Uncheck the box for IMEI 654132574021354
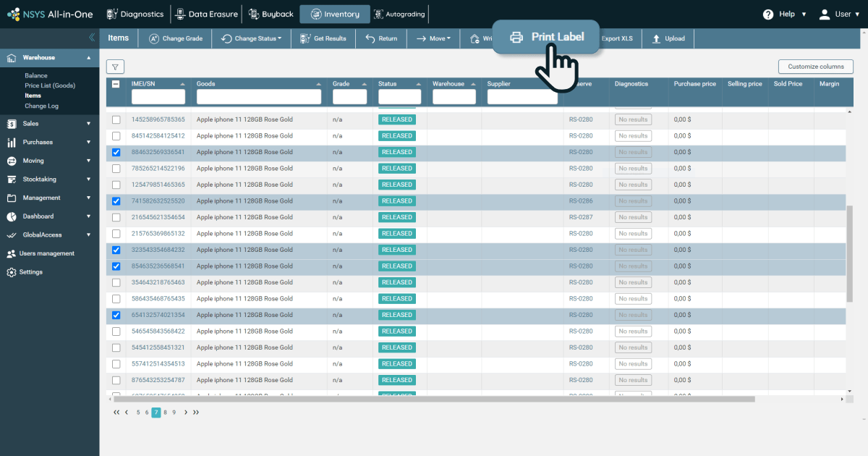 pos(116,315)
